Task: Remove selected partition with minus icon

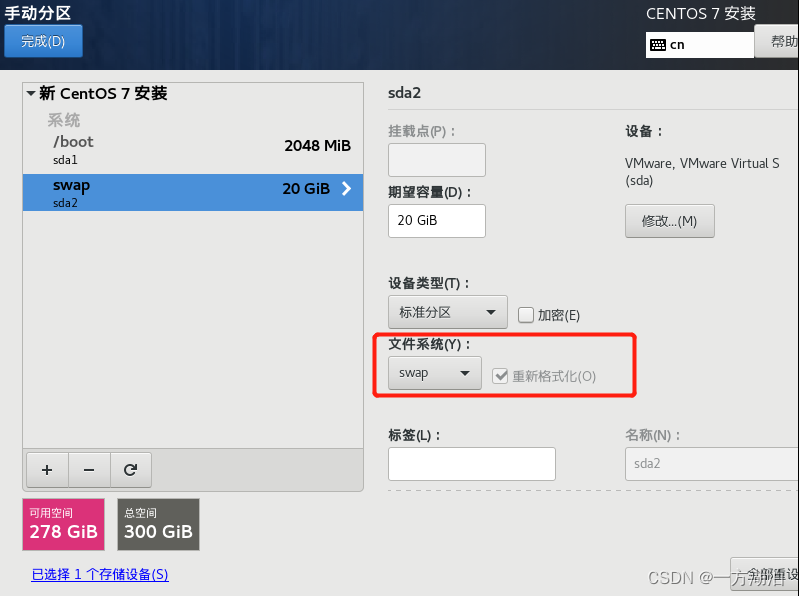Action: coord(89,470)
